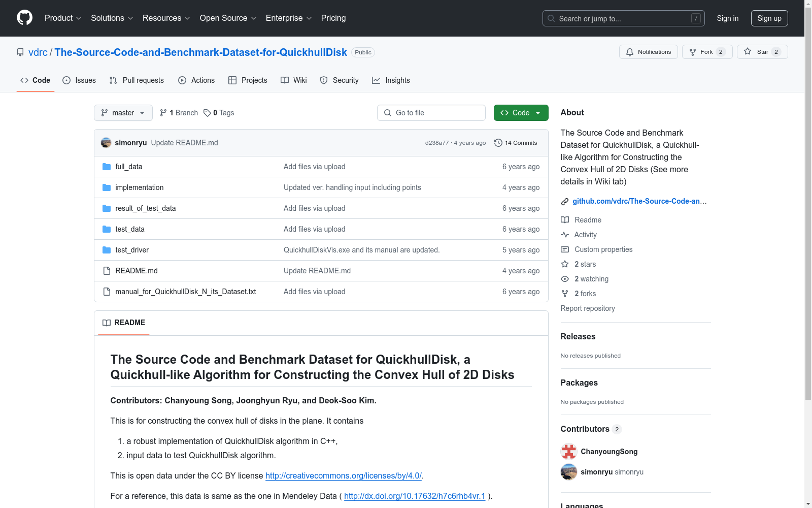The width and height of the screenshot is (812, 508).
Task: Open the 14 Commits history link
Action: coord(516,143)
